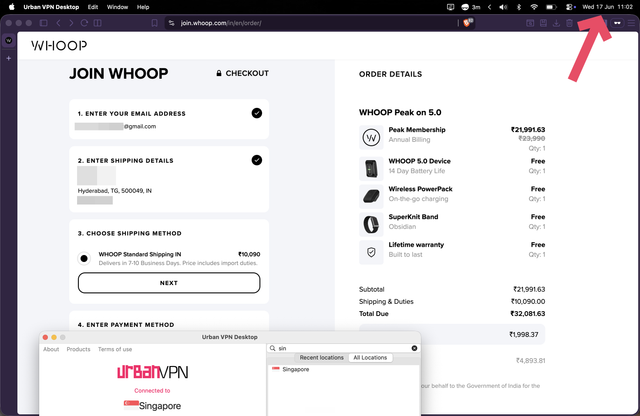Open the browser hamburger menu

tap(631, 23)
